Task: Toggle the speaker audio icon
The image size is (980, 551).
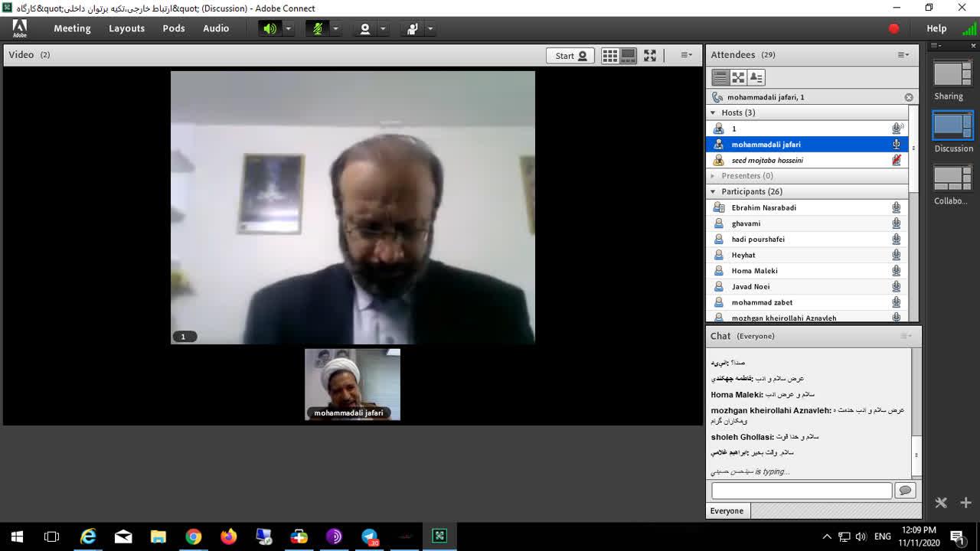Action: [269, 28]
